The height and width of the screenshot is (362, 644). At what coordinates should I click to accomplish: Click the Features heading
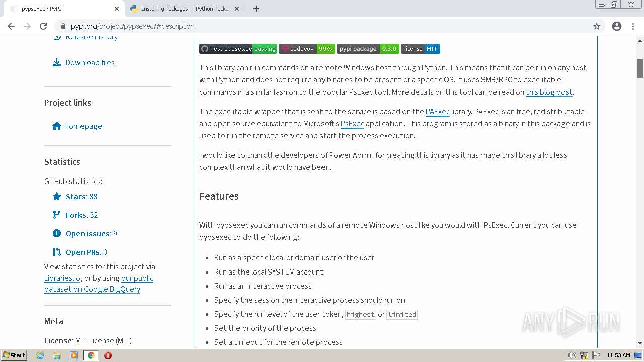(219, 196)
